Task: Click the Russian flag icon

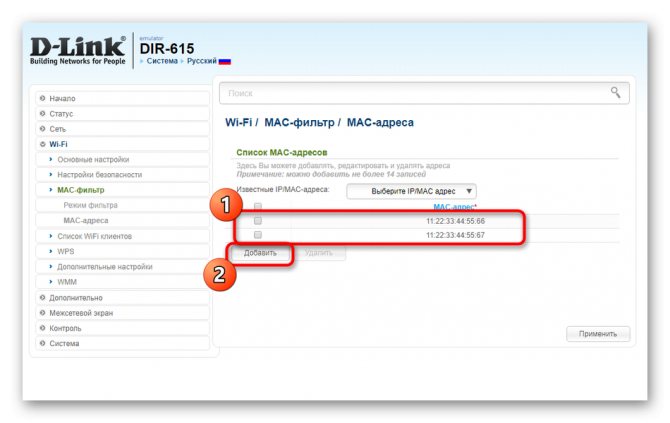Action: (x=225, y=62)
